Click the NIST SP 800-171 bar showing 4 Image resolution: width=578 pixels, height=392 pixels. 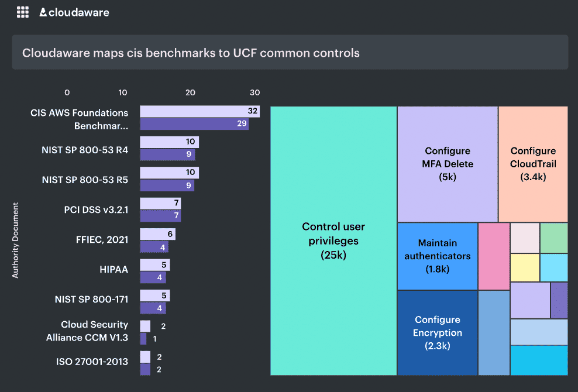point(153,308)
